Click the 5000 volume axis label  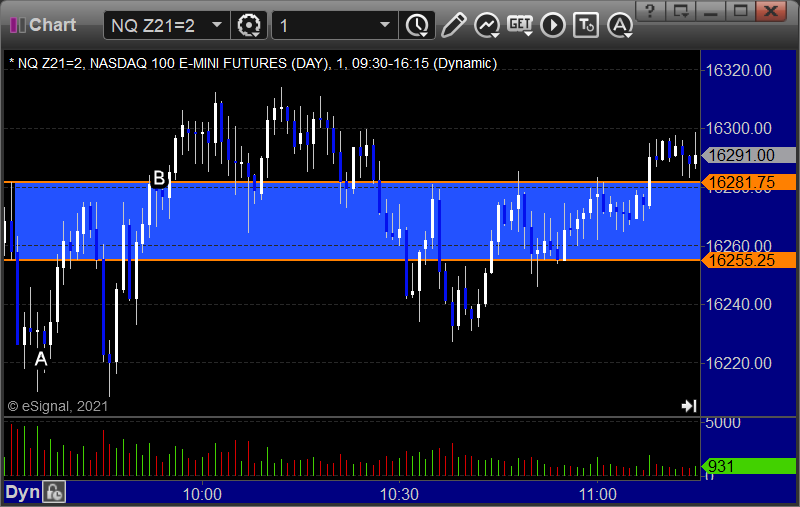pyautogui.click(x=722, y=423)
